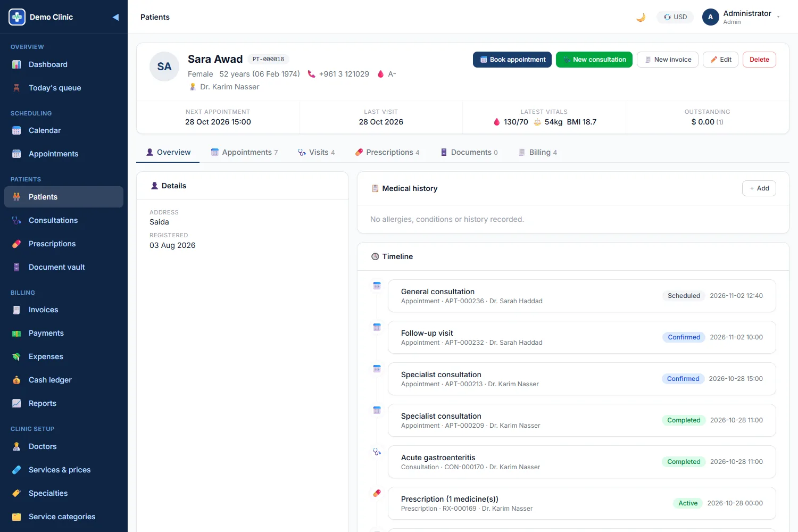The width and height of the screenshot is (798, 532).
Task: Click the SA patient avatar
Action: (x=164, y=66)
